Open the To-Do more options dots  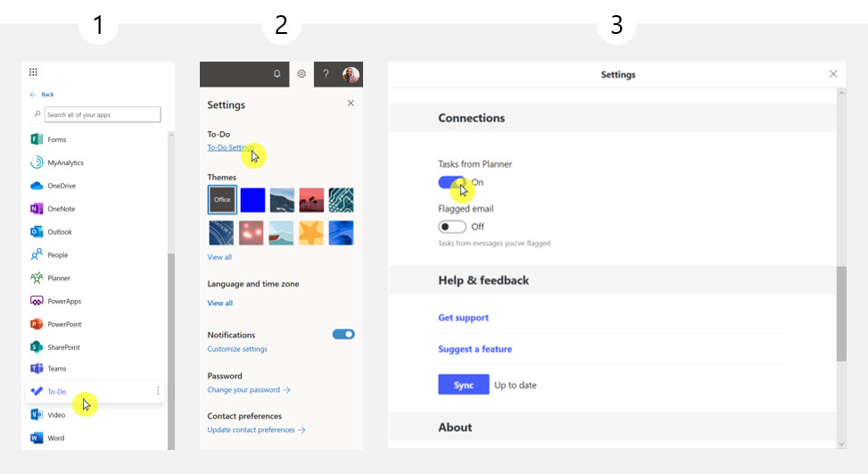158,391
